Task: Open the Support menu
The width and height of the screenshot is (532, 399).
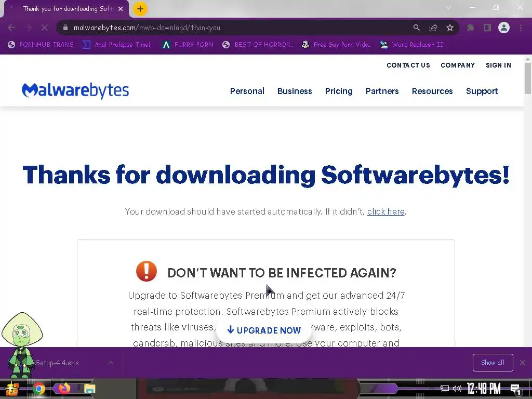Action: (482, 91)
